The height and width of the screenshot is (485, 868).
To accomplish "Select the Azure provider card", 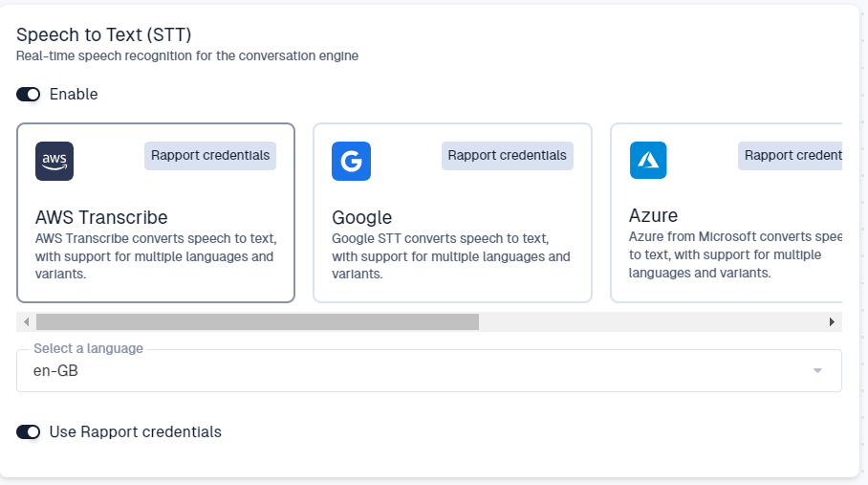I will pos(727,212).
